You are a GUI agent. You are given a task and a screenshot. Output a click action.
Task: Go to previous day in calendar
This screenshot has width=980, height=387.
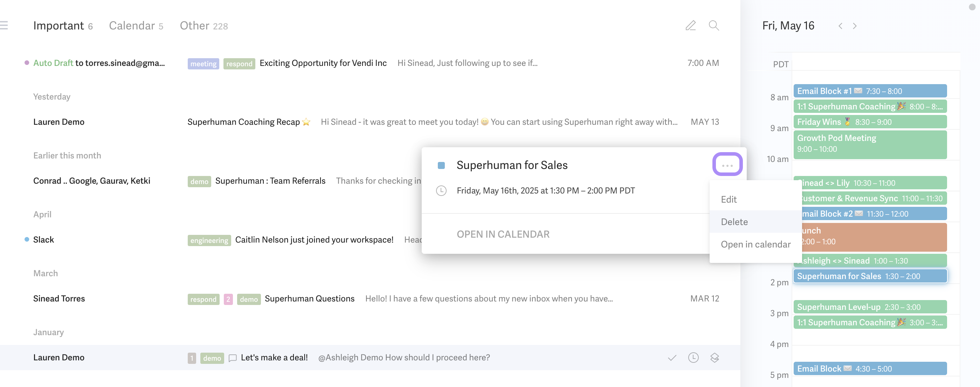[x=840, y=26]
